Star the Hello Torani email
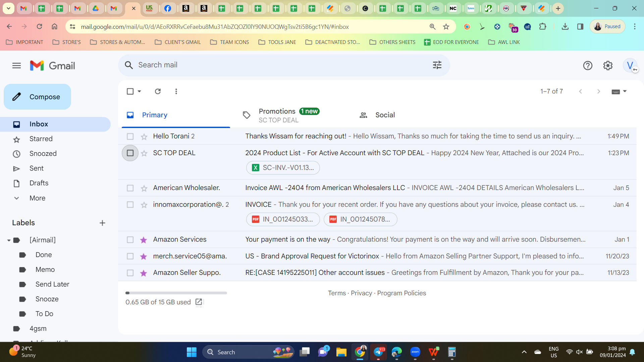Viewport: 644px width, 362px height. [144, 136]
